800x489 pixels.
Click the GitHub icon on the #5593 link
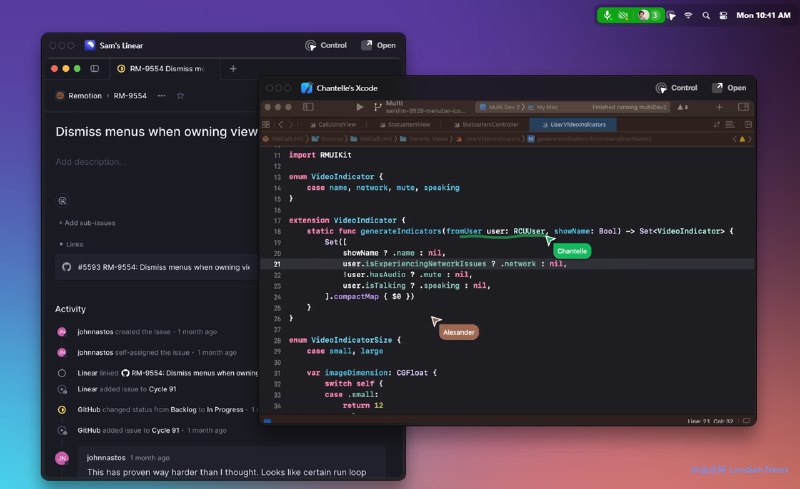click(66, 267)
